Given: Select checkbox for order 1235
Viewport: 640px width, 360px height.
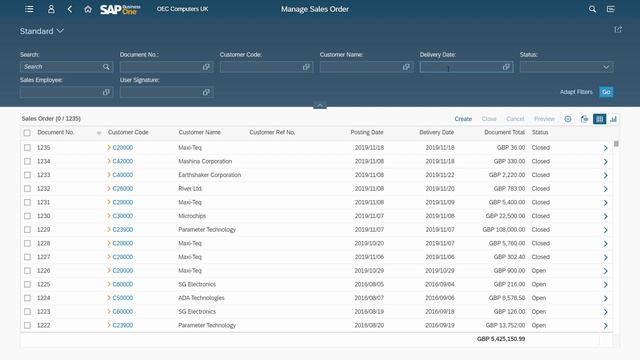Looking at the screenshot, I should click(x=27, y=148).
